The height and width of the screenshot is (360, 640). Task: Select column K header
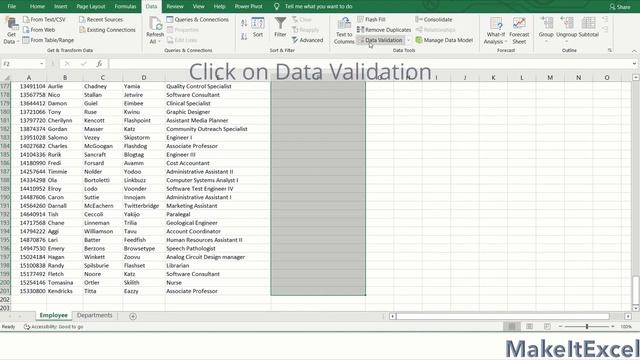493,78
